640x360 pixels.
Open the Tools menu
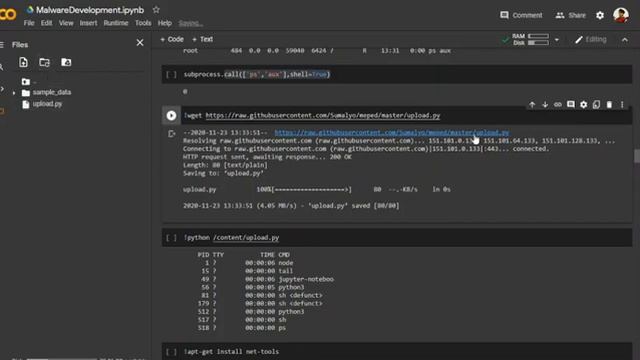pyautogui.click(x=143, y=23)
